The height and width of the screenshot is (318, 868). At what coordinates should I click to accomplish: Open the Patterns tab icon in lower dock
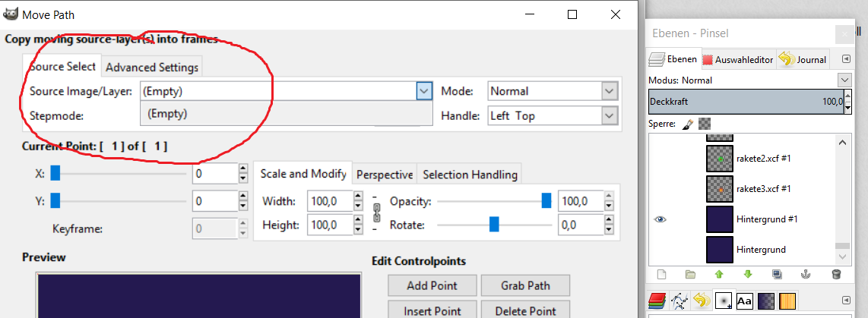coord(788,301)
